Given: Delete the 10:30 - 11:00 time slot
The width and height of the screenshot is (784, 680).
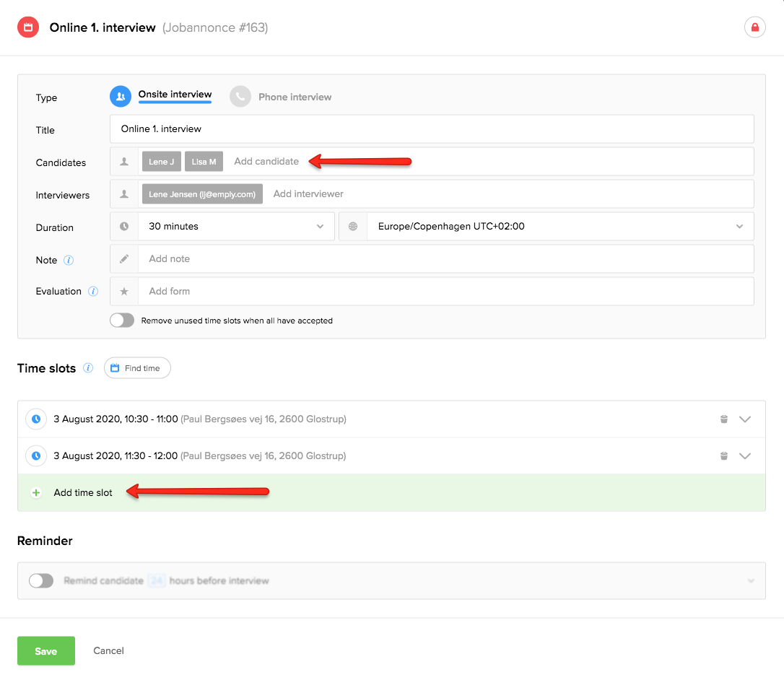Looking at the screenshot, I should (723, 419).
